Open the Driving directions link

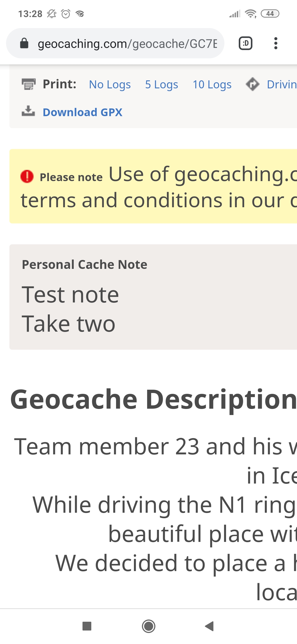click(x=282, y=84)
